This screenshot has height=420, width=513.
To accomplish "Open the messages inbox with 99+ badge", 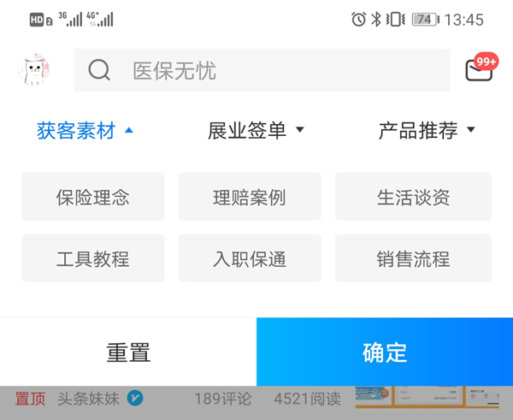I will coord(480,69).
